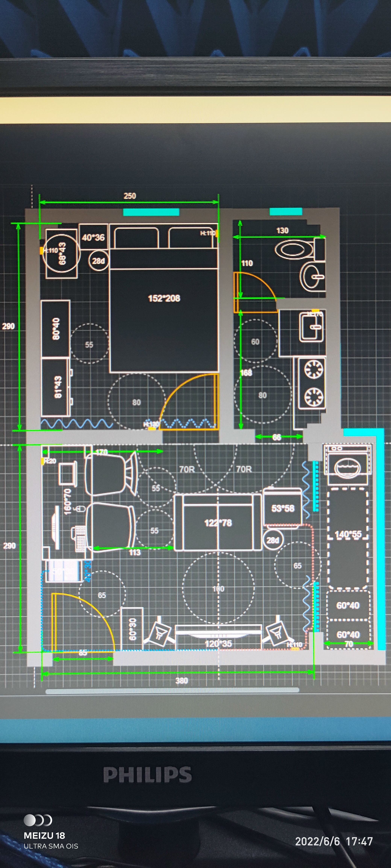This screenshot has width=391, height=868.
Task: Click the 250 dimension label
Action: pos(130,196)
